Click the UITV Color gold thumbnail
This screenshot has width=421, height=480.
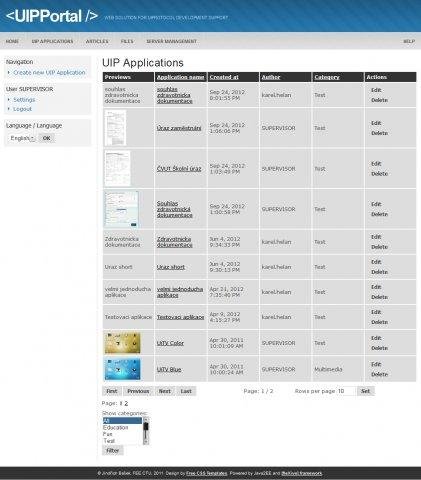pos(122,343)
